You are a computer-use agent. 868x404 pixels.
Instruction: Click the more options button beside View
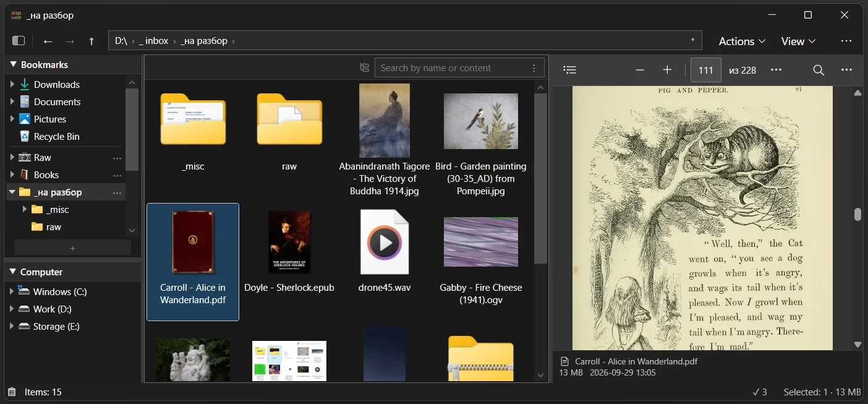coord(846,41)
